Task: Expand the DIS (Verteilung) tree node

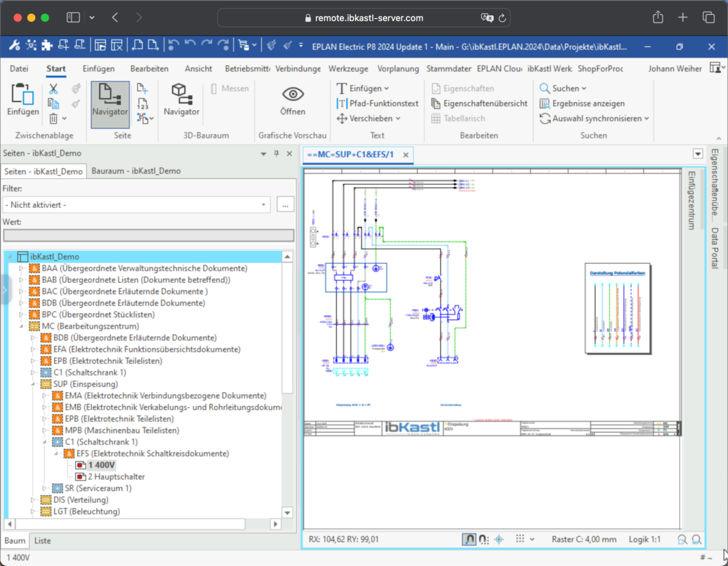Action: [x=34, y=500]
